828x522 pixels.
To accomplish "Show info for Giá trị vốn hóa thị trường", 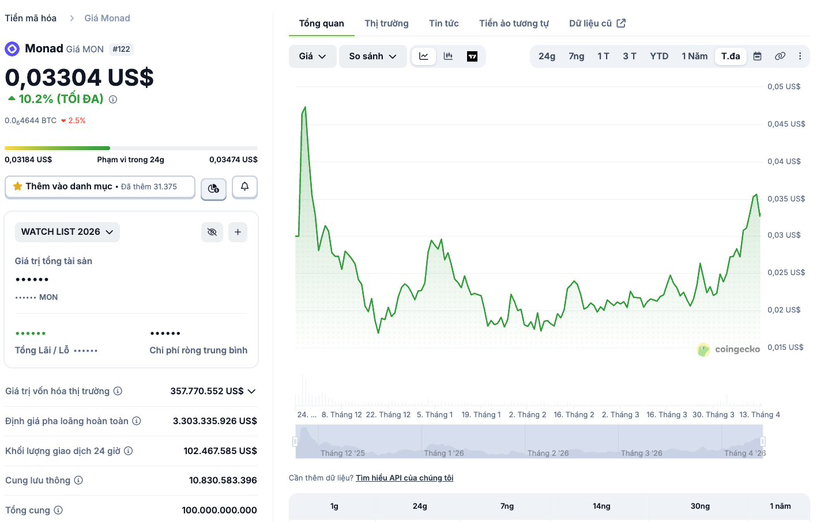I will 118,391.
